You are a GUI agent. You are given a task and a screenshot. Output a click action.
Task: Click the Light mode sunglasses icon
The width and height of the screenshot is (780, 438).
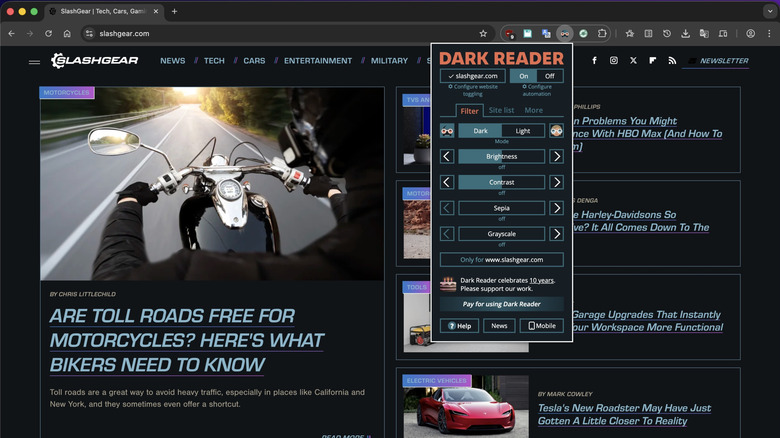tap(557, 131)
